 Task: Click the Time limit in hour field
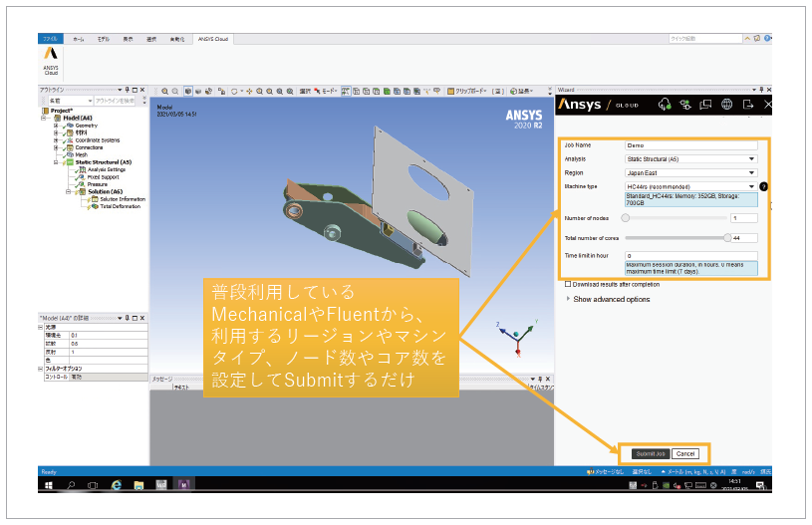point(691,256)
